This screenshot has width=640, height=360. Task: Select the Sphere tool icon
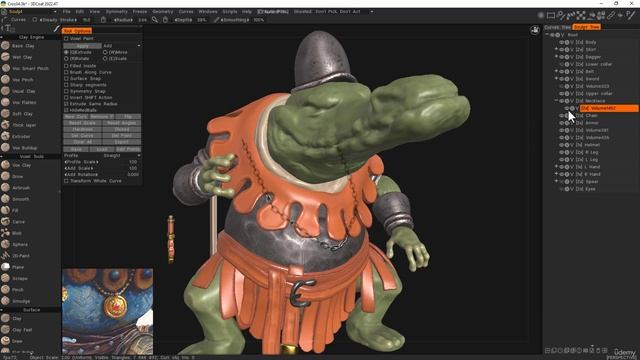[5, 244]
